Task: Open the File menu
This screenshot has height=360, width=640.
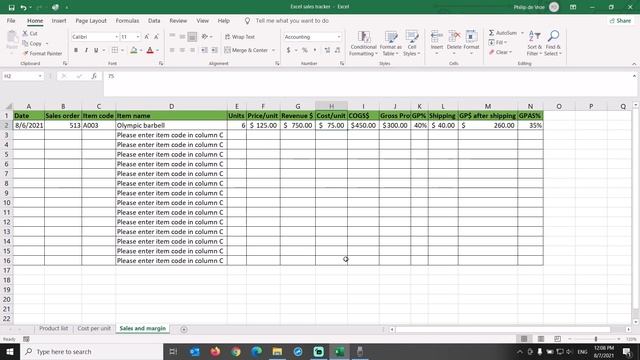Action: pyautogui.click(x=11, y=21)
